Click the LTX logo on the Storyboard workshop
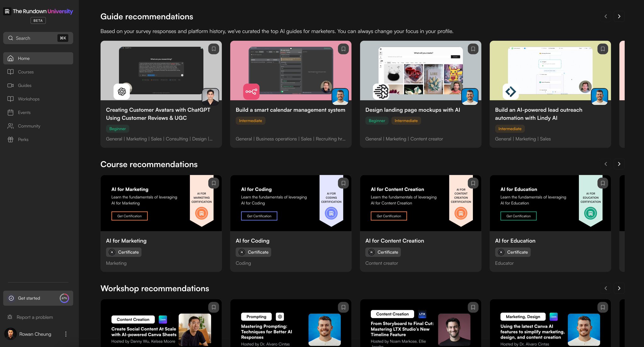The height and width of the screenshot is (347, 644). 422,314
